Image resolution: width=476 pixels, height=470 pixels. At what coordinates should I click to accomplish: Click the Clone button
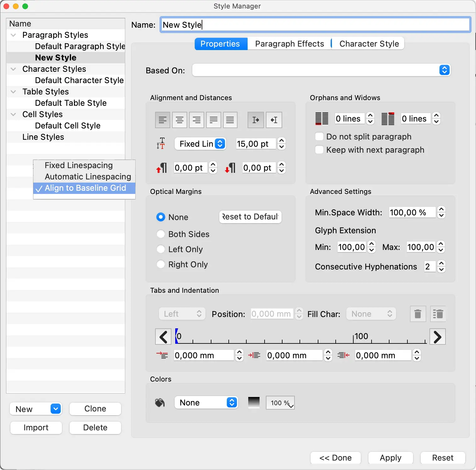95,409
